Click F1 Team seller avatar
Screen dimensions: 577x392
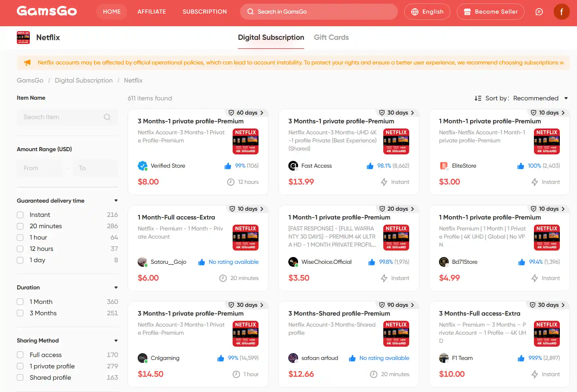pyautogui.click(x=444, y=358)
